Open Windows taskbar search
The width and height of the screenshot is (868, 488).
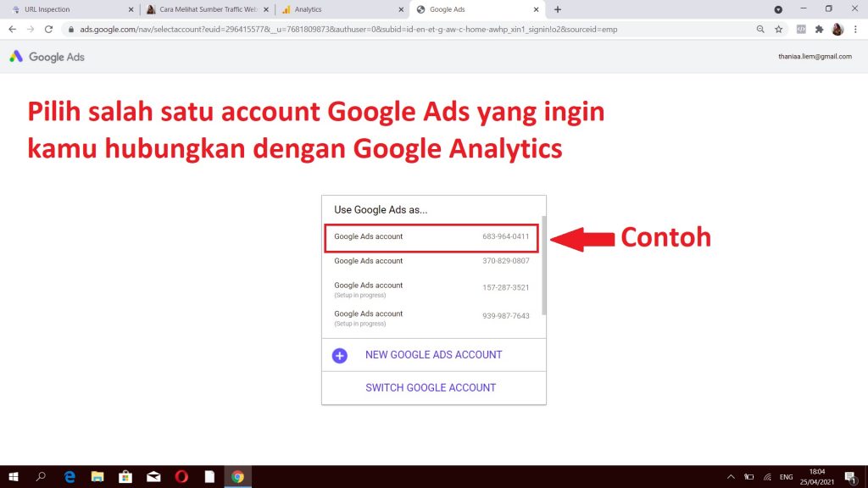pyautogui.click(x=41, y=476)
